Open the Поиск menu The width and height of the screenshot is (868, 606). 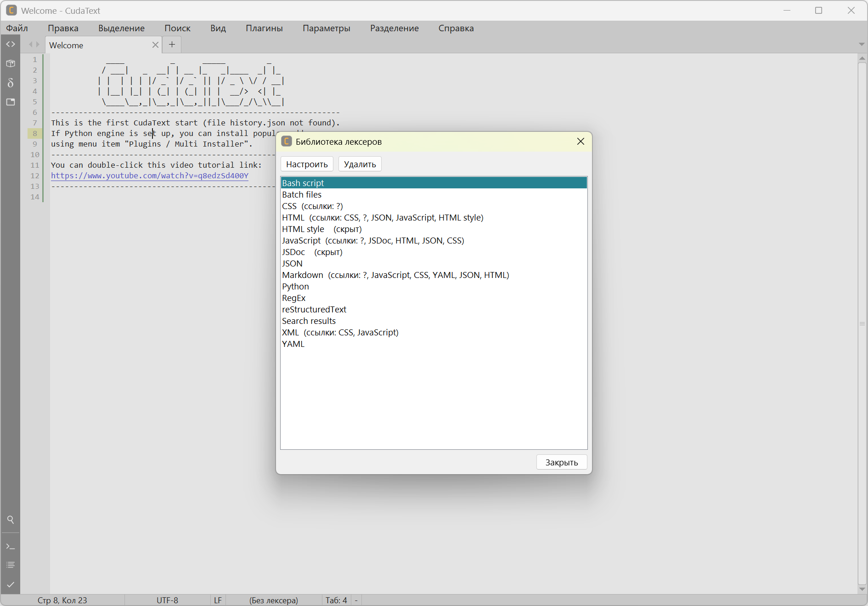coord(177,28)
